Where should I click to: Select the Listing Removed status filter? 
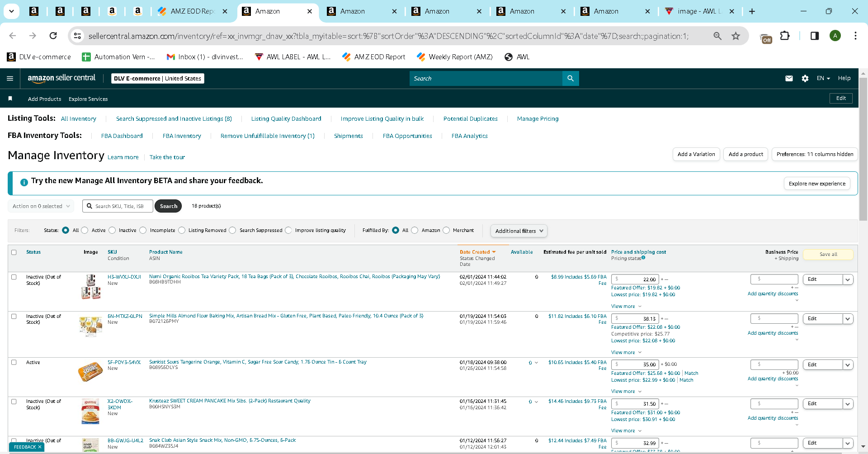(182, 230)
